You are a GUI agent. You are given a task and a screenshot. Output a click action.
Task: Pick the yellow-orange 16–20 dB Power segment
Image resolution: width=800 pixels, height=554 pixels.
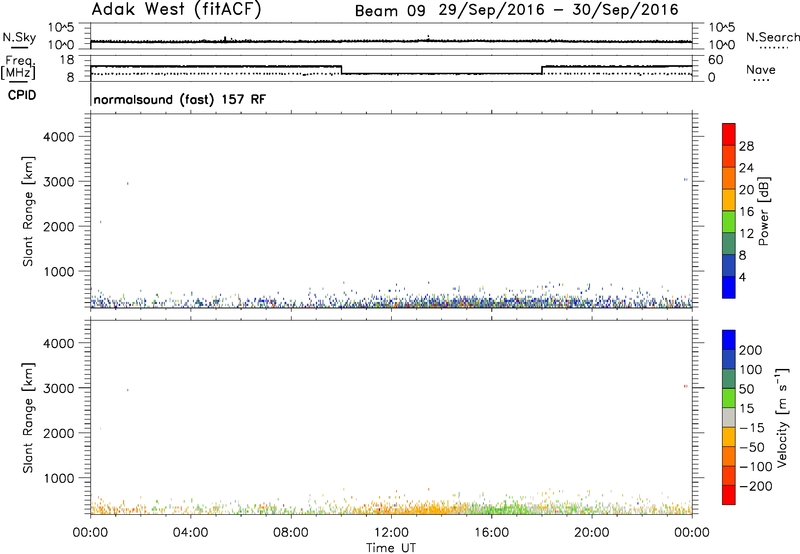coord(729,200)
